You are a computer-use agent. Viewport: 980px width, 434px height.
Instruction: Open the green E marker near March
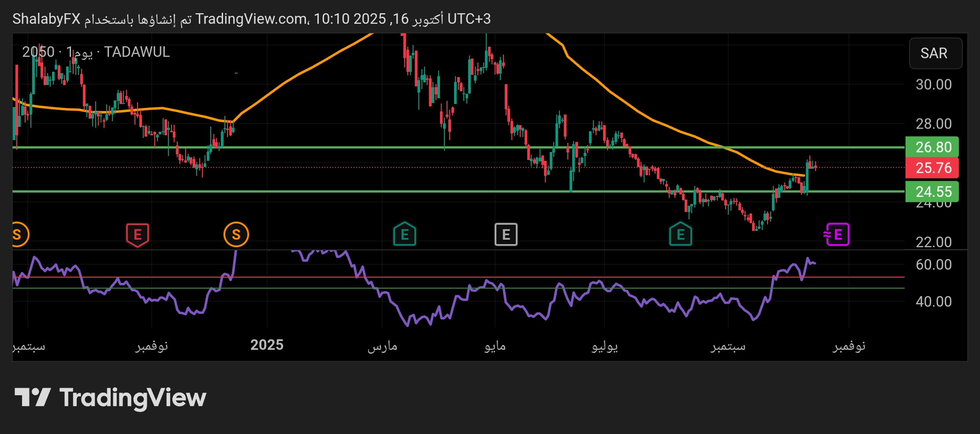point(404,235)
